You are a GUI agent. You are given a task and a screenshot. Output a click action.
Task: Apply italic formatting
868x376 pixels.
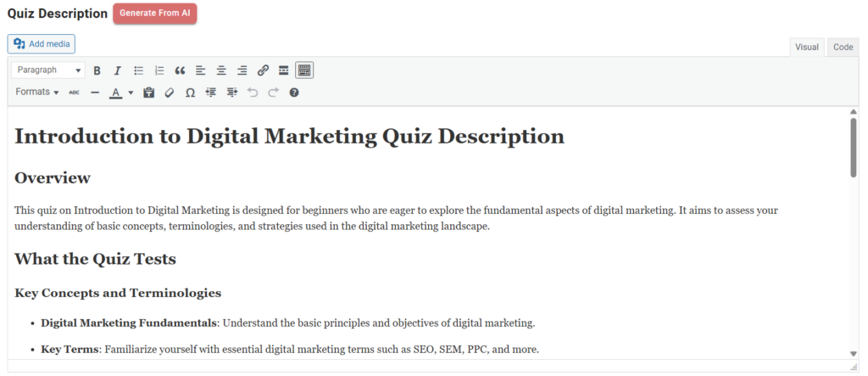[118, 70]
